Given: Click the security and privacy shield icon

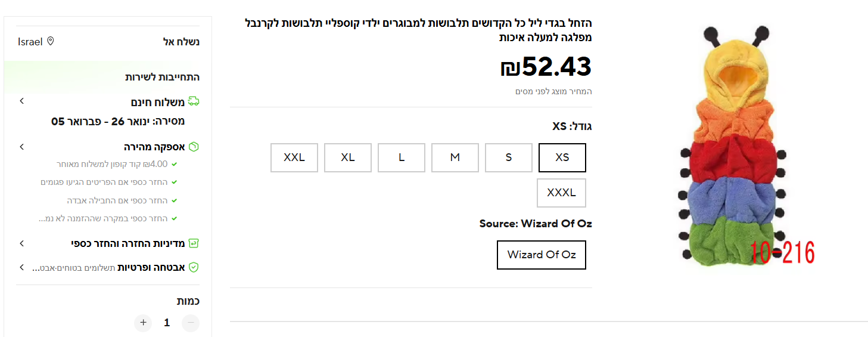Looking at the screenshot, I should click(194, 268).
